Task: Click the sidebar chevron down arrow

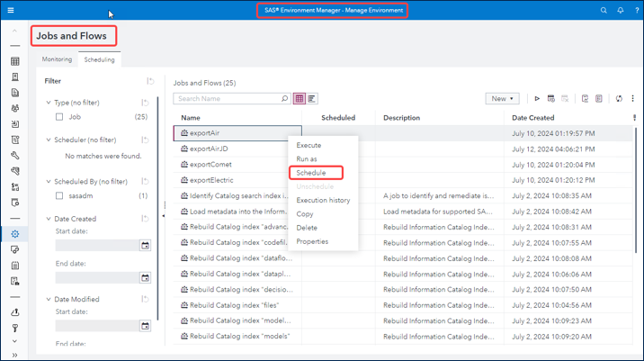Action: (14, 341)
